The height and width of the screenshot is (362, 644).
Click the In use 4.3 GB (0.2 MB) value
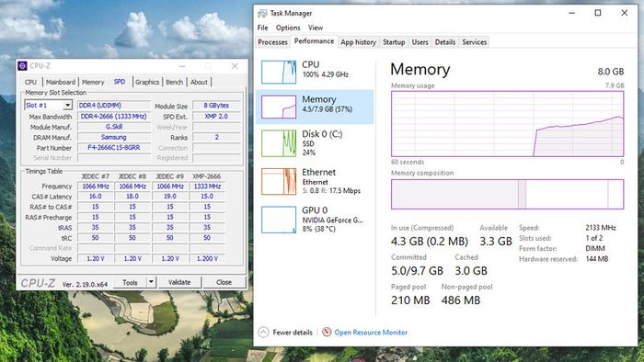click(430, 242)
